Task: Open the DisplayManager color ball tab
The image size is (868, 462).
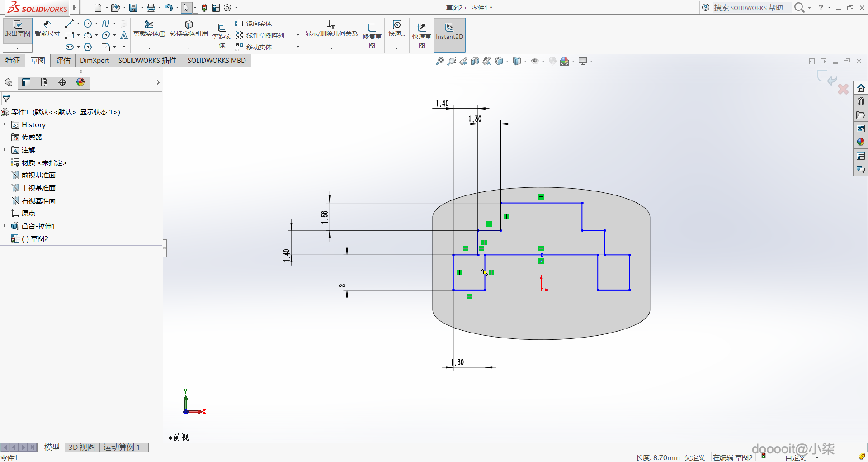Action: coord(80,82)
